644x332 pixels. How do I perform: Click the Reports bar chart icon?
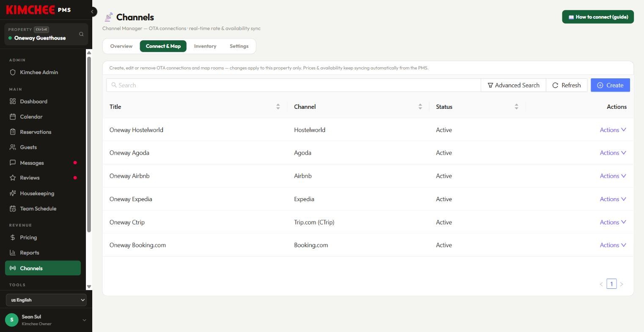click(13, 253)
